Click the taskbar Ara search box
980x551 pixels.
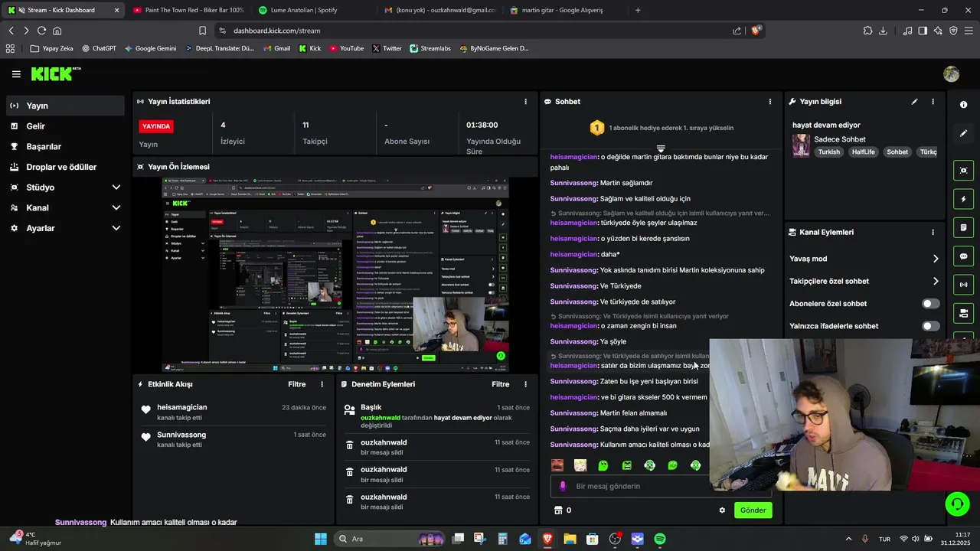390,539
